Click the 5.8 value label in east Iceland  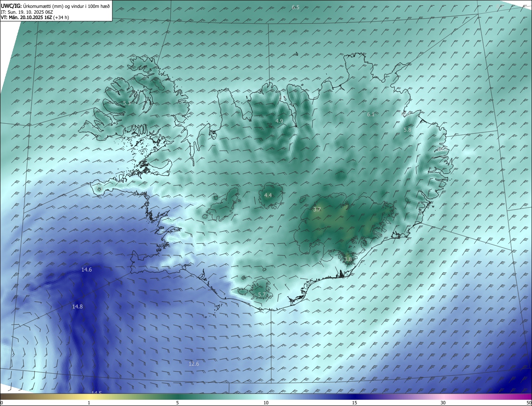click(x=407, y=130)
